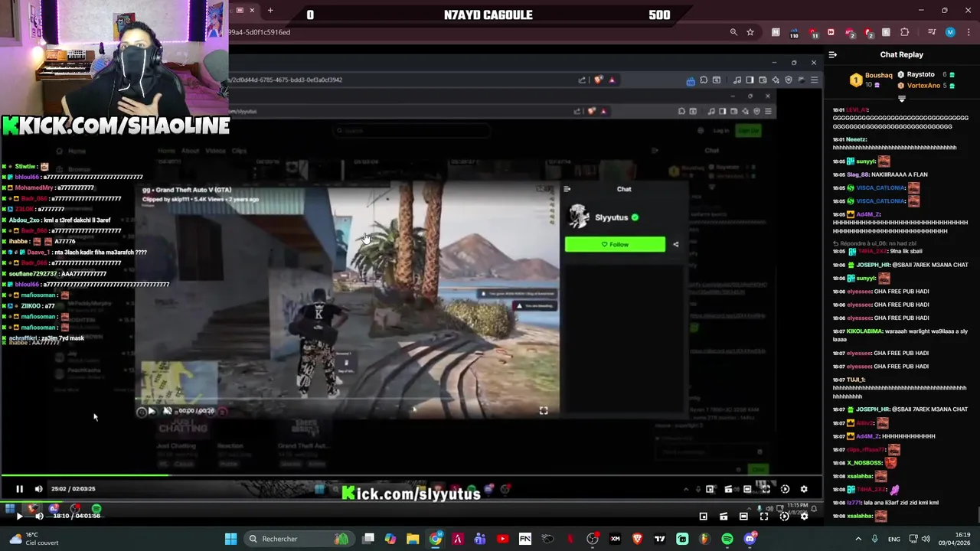Click the gray M extension icon in toolbar
The image size is (980, 551).
coord(776,32)
